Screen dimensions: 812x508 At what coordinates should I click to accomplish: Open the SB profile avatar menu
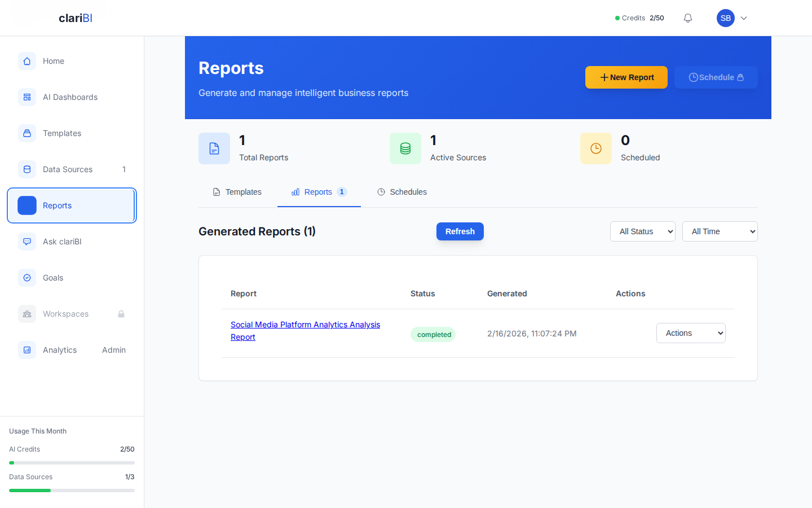726,17
